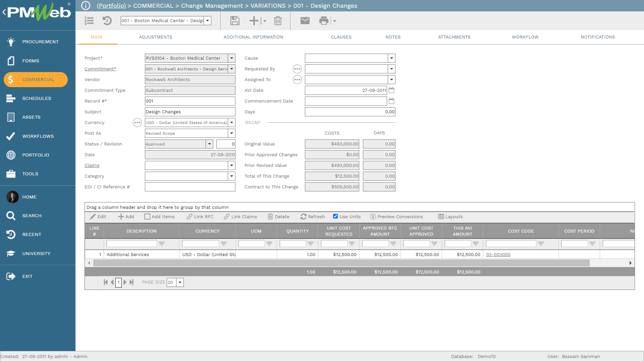The height and width of the screenshot is (362, 644).
Task: Toggle the Use Units checkbox
Action: 334,217
